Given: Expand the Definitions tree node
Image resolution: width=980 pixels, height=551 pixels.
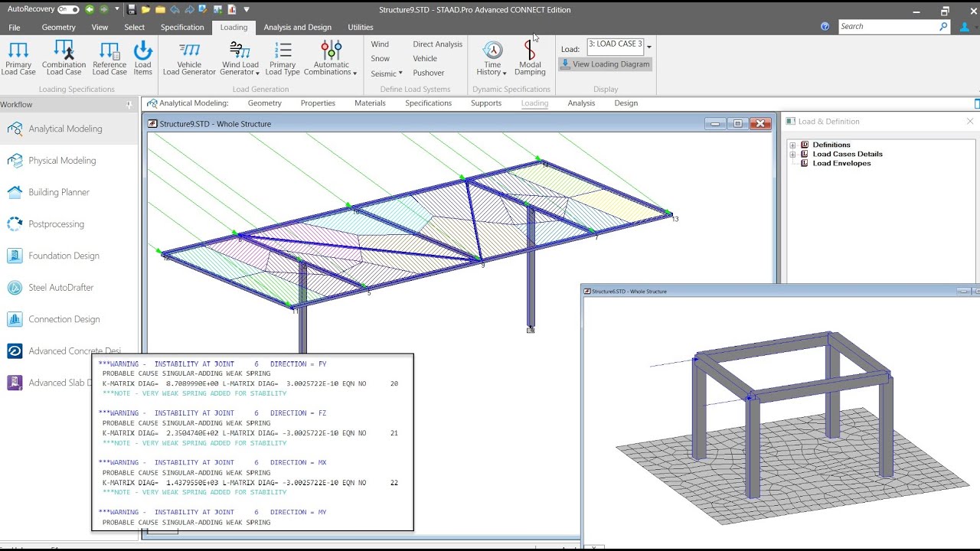Looking at the screenshot, I should 792,145.
